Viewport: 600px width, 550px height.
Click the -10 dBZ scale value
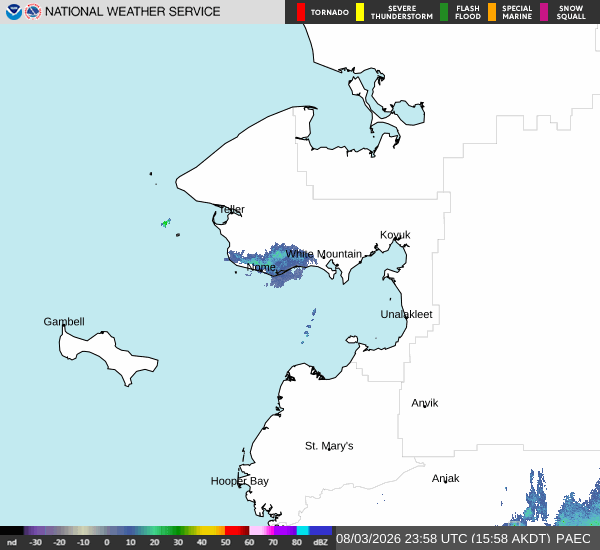pyautogui.click(x=83, y=542)
